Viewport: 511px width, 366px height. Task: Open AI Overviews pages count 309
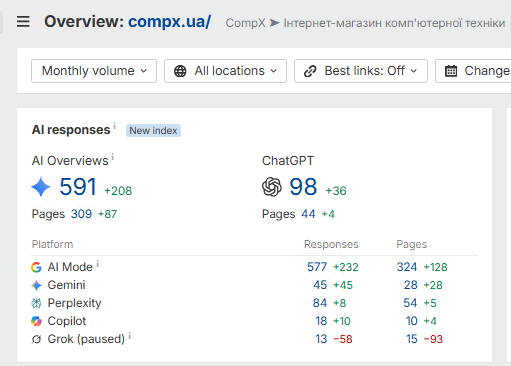coord(81,214)
